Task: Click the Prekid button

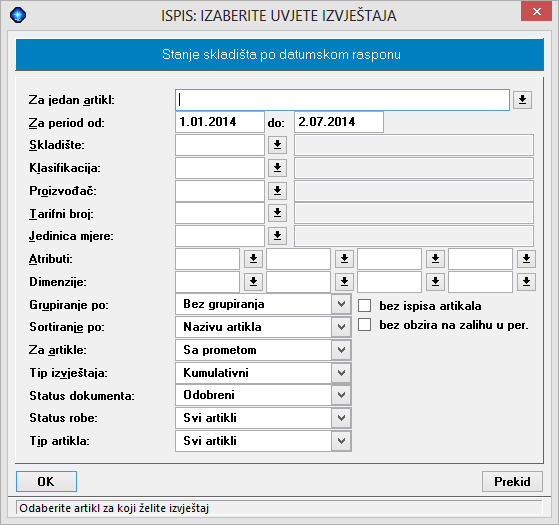Action: (x=512, y=482)
